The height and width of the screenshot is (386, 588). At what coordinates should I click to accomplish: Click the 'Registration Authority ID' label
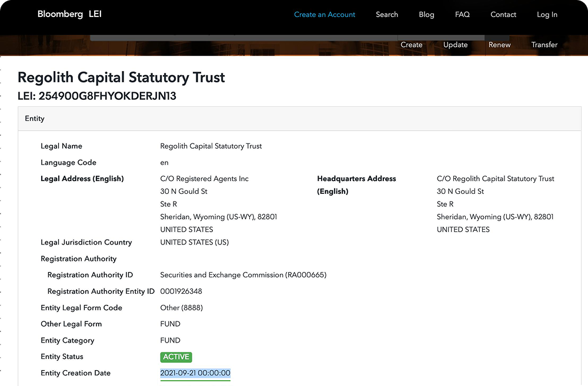coord(90,275)
